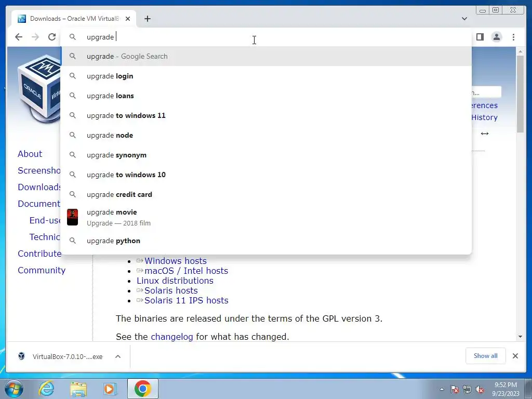Click the Upgrade 2018 film poster thumbnail
The width and height of the screenshot is (532, 399).
pos(72,217)
